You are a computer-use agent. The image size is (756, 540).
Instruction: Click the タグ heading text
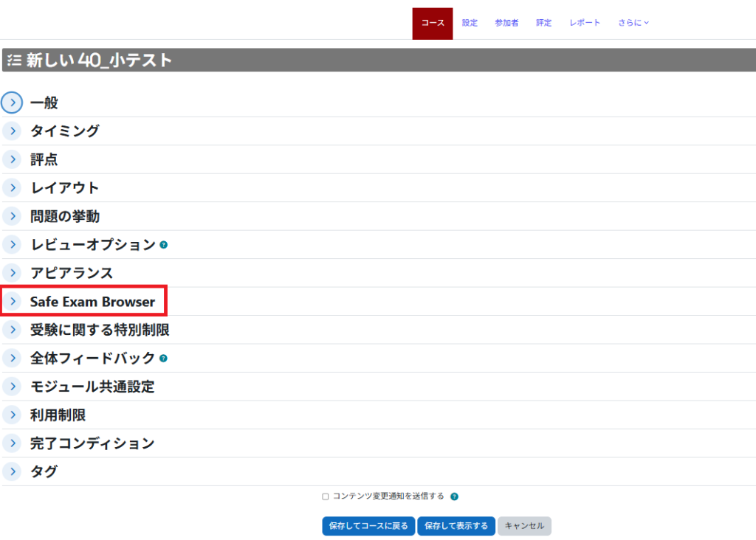point(44,472)
